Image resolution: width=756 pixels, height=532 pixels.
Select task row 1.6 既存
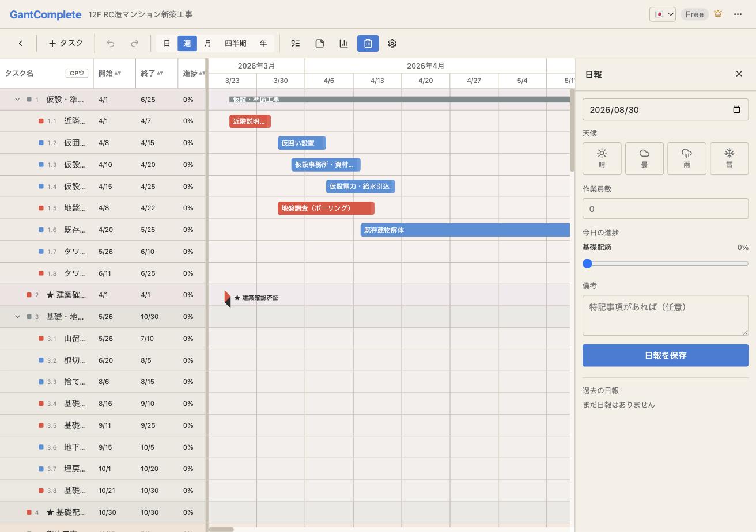[103, 230]
